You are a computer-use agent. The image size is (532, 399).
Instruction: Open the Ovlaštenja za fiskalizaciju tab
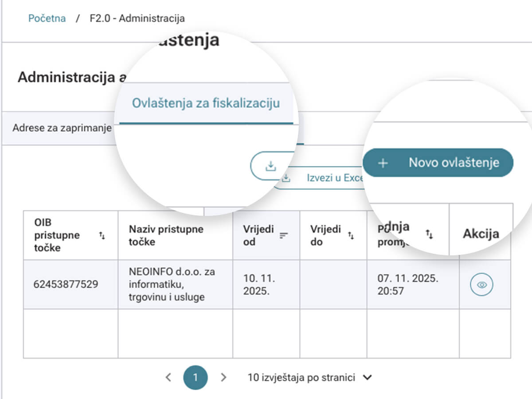coord(206,103)
